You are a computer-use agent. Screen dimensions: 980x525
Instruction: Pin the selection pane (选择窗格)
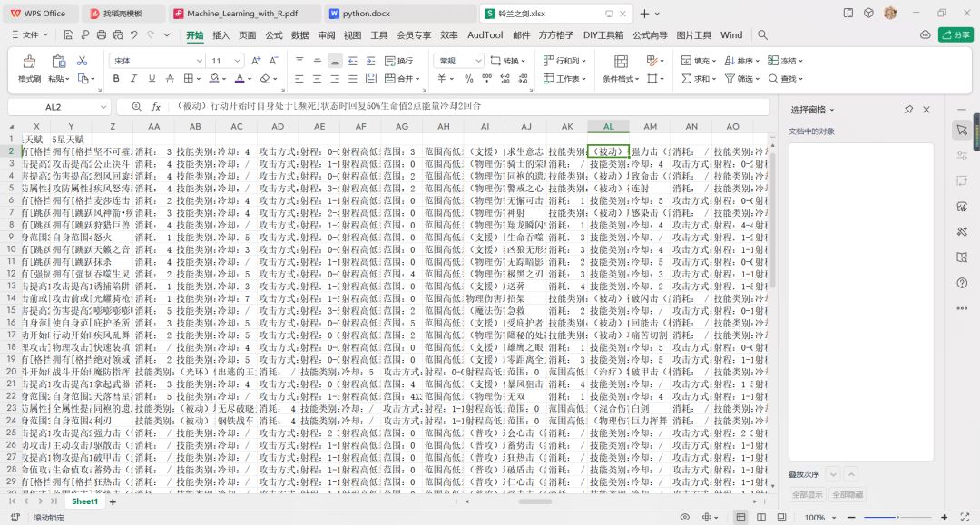point(908,109)
